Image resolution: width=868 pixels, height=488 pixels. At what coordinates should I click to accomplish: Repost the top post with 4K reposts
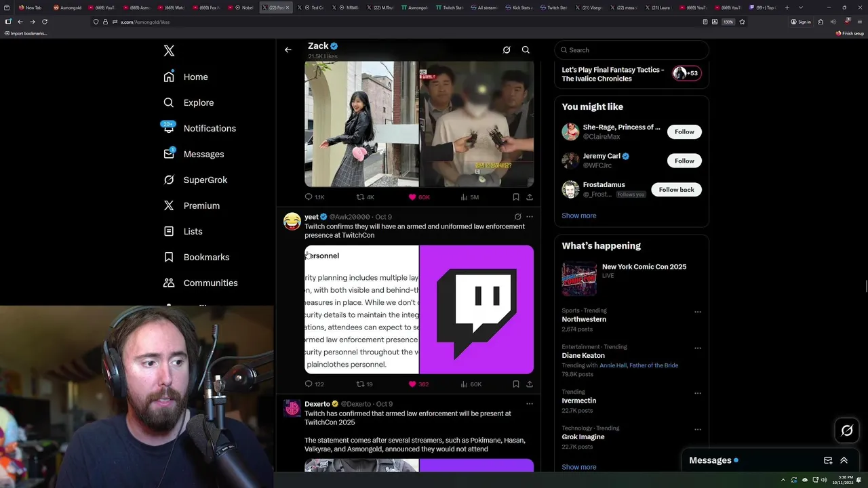click(366, 197)
